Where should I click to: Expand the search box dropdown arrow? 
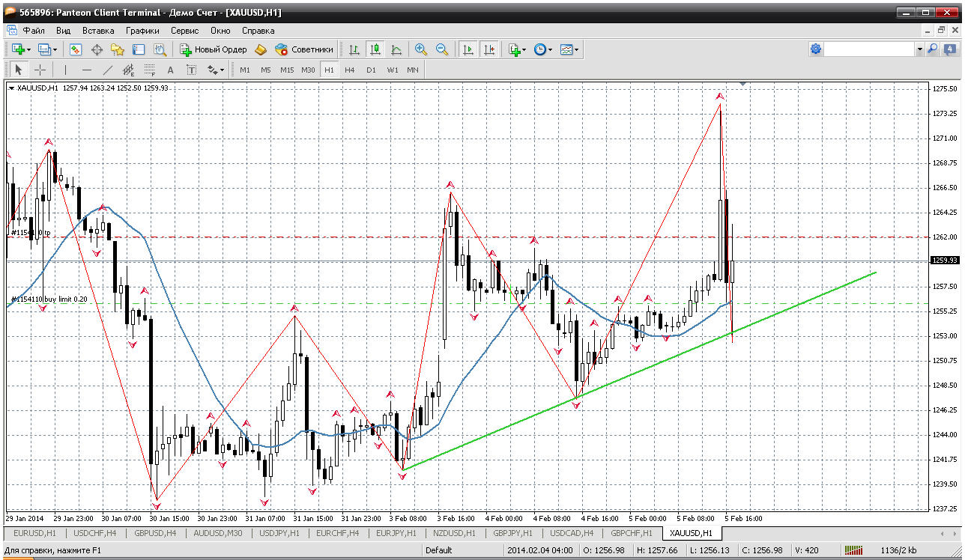click(x=919, y=49)
